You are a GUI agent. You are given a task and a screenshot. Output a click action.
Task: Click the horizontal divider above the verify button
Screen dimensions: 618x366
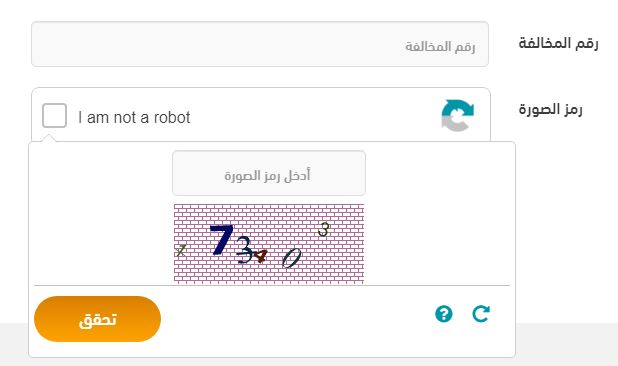point(272,285)
